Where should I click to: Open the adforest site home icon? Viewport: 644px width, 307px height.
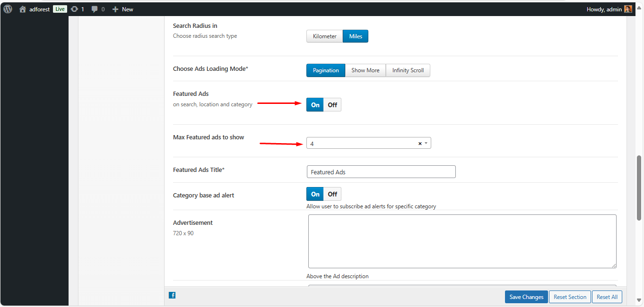[23, 9]
